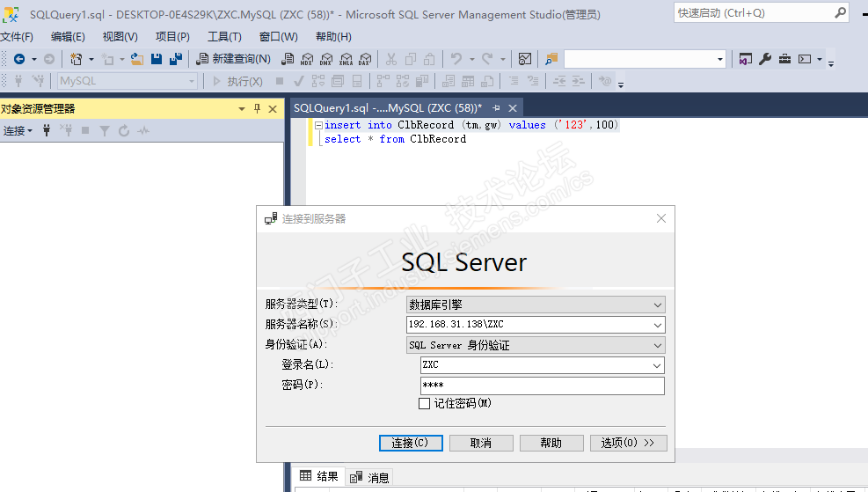Open the Activity Monitor icon
This screenshot has height=492, width=868.
click(x=525, y=59)
